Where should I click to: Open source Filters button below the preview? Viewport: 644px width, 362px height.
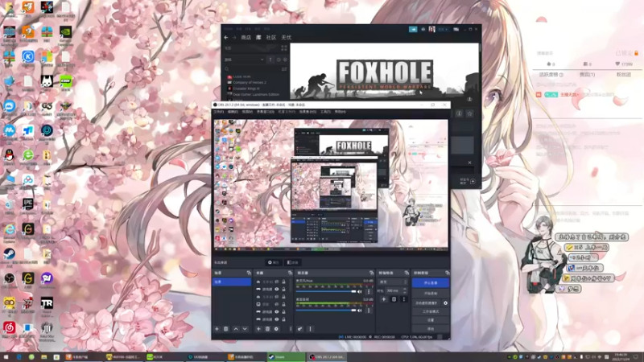pos(293,262)
